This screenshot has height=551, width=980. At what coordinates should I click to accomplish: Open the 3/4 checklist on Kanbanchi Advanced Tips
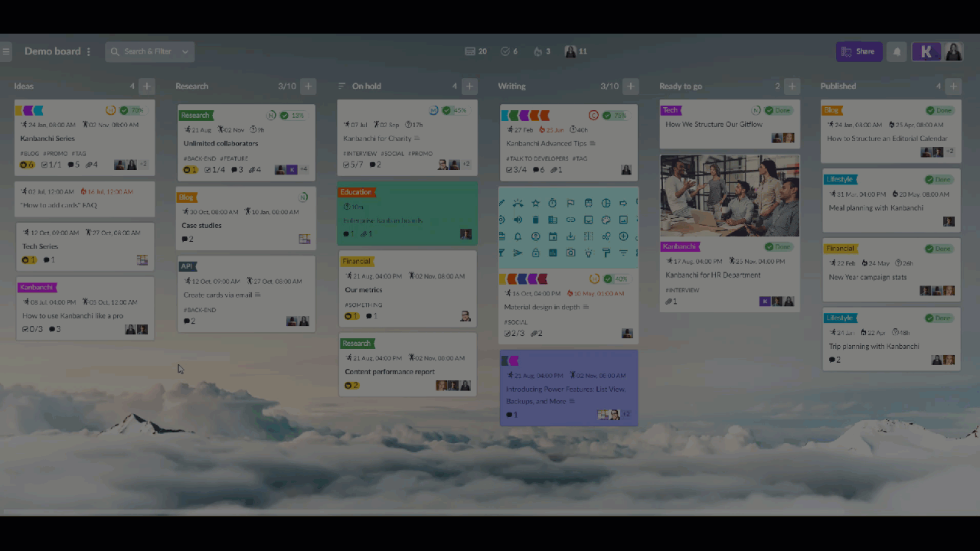(x=517, y=170)
